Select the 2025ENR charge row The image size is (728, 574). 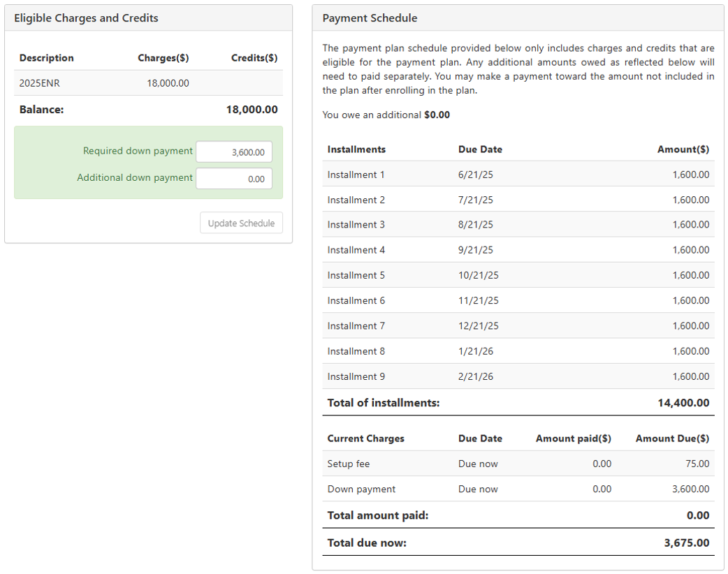pos(148,83)
